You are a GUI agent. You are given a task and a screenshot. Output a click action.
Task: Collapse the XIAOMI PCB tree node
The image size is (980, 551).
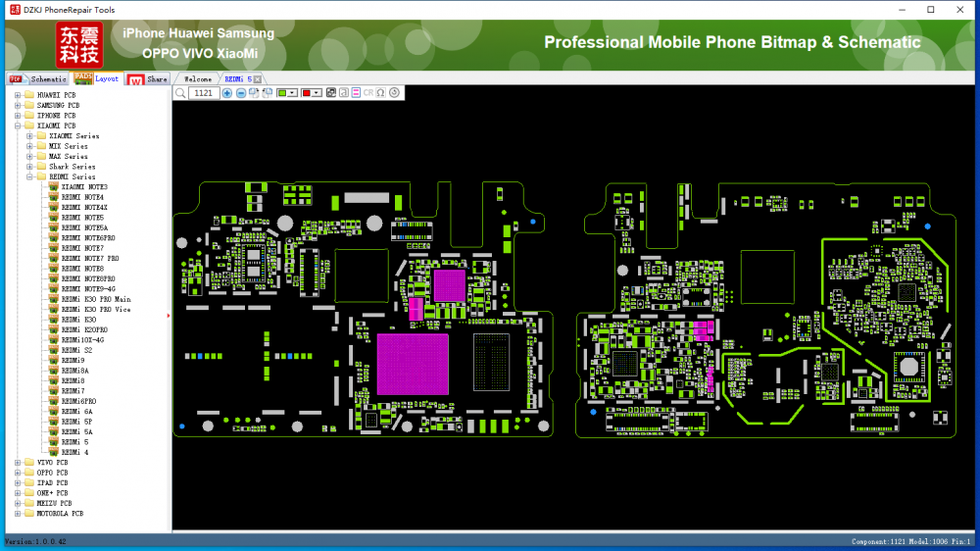pyautogui.click(x=18, y=125)
